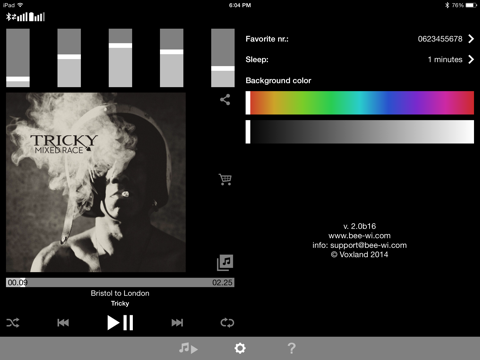Screen dimensions: 480x360
Task: Tap the version text v. 2.0b16
Action: 360,226
